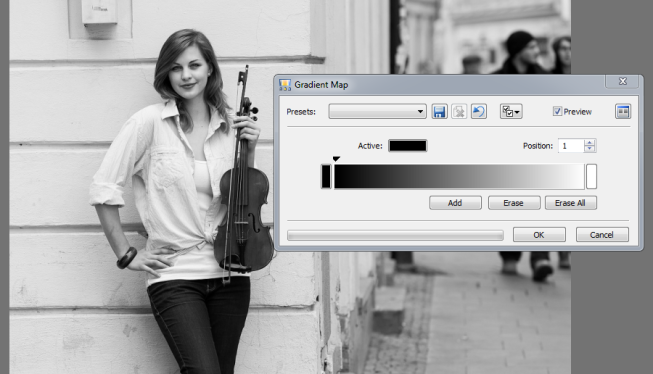Image resolution: width=653 pixels, height=374 pixels.
Task: Select the black gradient stop marker
Action: (x=336, y=159)
